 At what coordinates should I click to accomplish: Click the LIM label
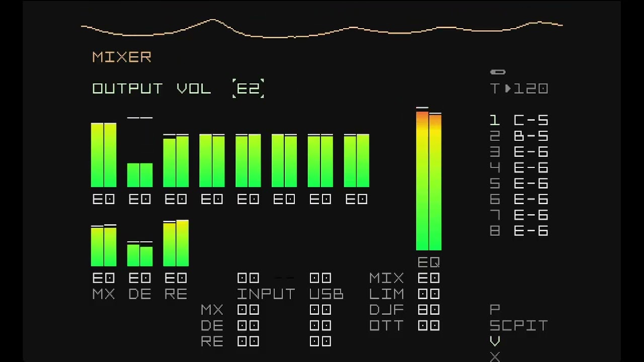click(x=386, y=294)
